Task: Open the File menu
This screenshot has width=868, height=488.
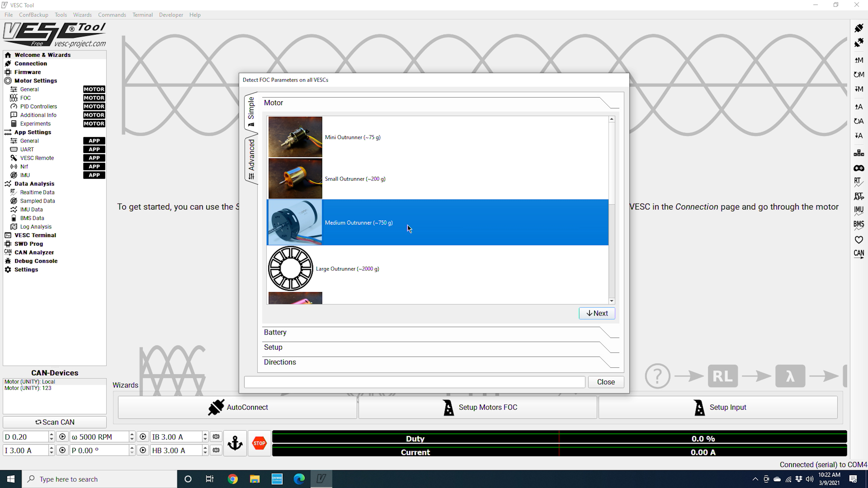Action: [x=8, y=15]
